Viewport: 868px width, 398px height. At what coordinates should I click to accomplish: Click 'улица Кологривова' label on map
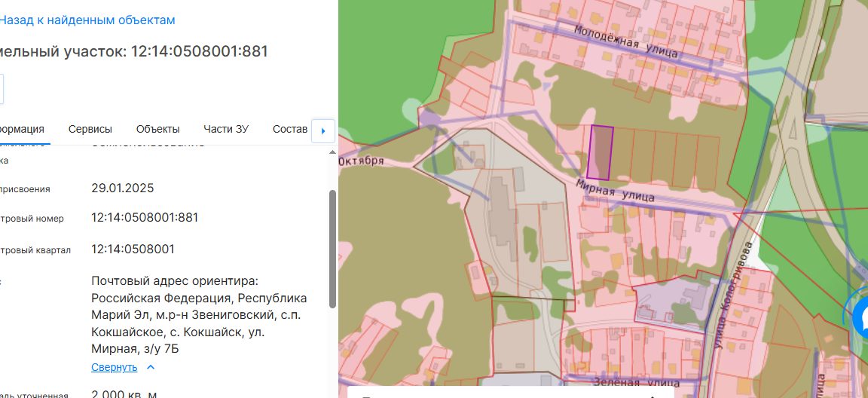click(x=733, y=295)
